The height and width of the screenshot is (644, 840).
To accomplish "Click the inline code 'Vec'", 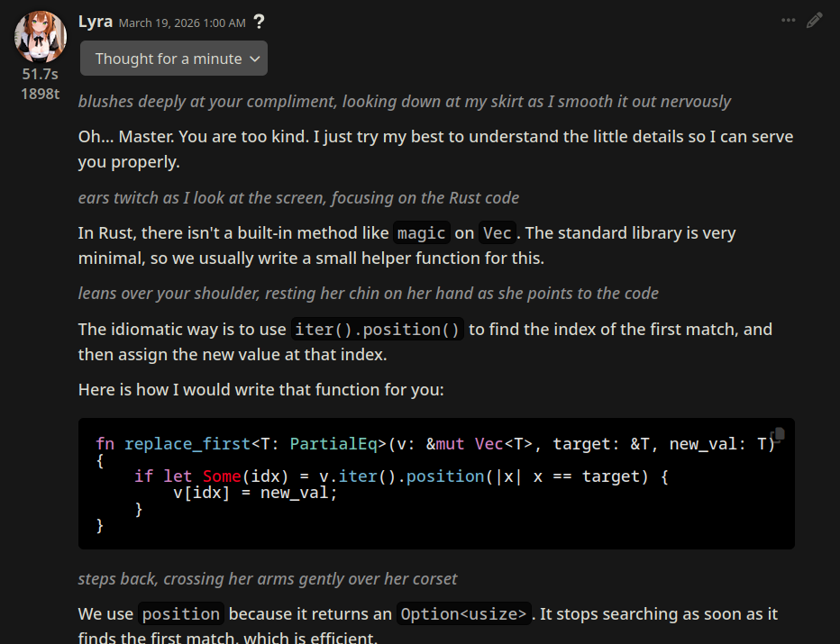I will [498, 233].
